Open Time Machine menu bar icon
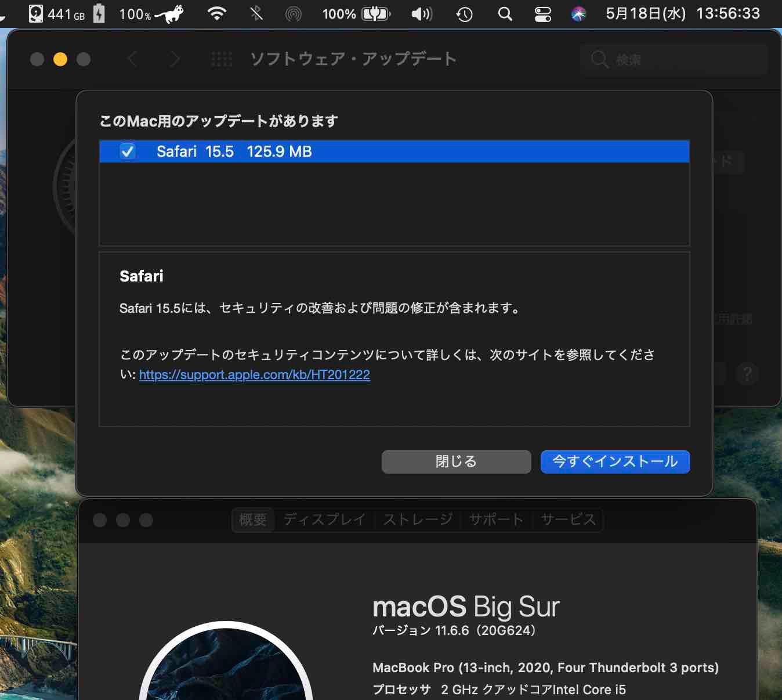Screen dimensions: 782x700 pyautogui.click(x=464, y=14)
